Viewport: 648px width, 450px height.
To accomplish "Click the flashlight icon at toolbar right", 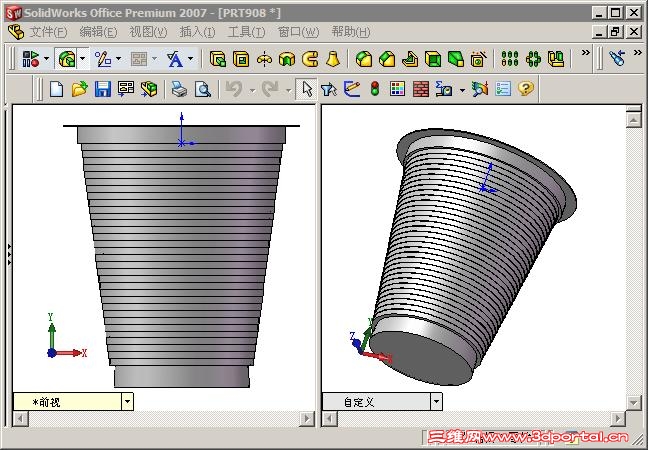I will pyautogui.click(x=617, y=58).
